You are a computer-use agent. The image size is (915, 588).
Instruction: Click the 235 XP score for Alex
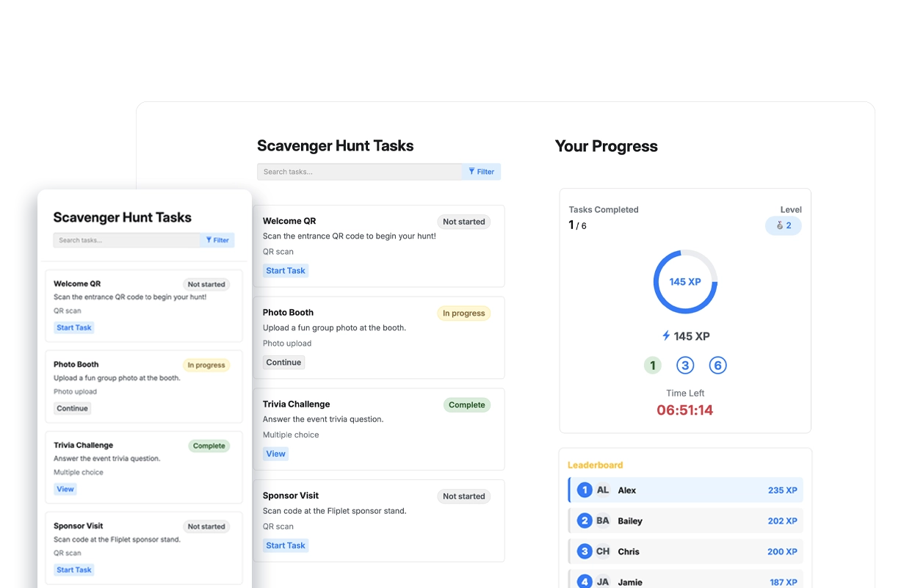click(783, 490)
